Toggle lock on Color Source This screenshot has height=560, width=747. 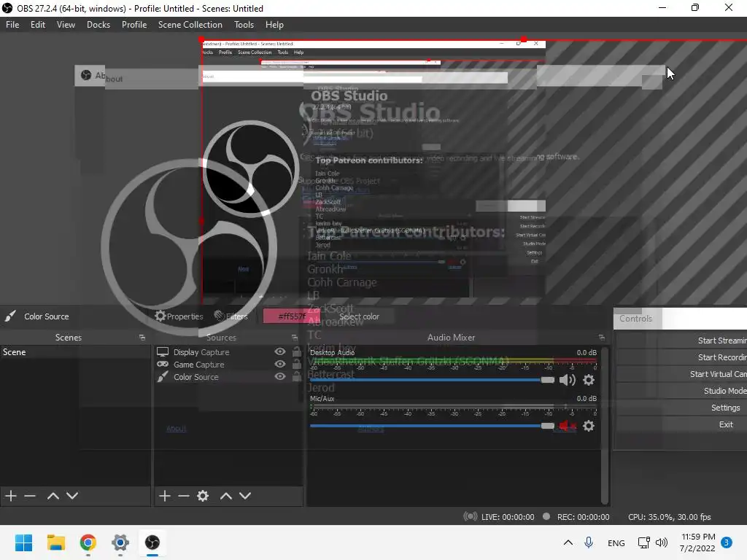tap(296, 376)
